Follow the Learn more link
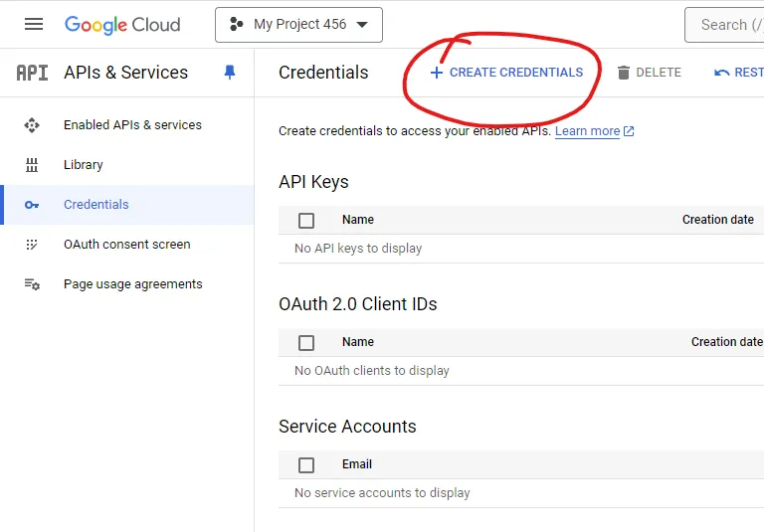The height and width of the screenshot is (532, 764). coord(587,131)
